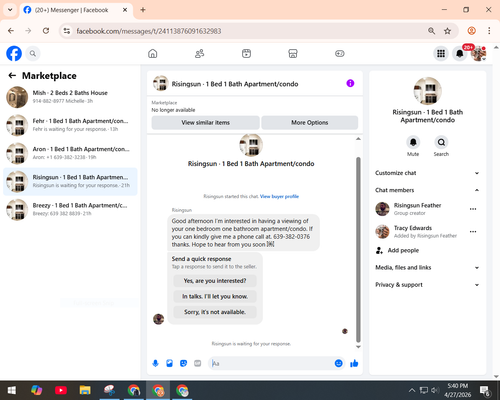Viewport: 500px width, 400px height.
Task: Click the chat vertical scrollbar
Action: (358, 250)
